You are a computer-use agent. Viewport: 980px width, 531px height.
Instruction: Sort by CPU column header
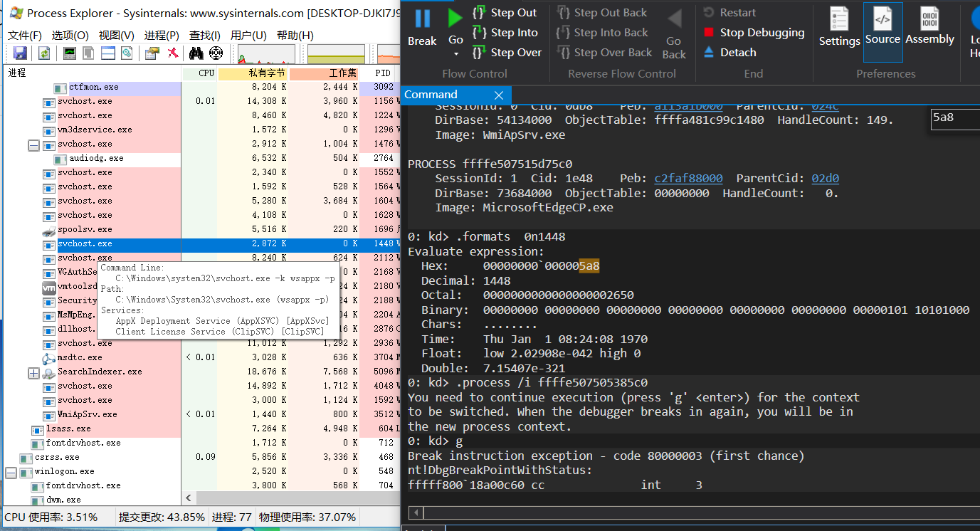(x=199, y=73)
